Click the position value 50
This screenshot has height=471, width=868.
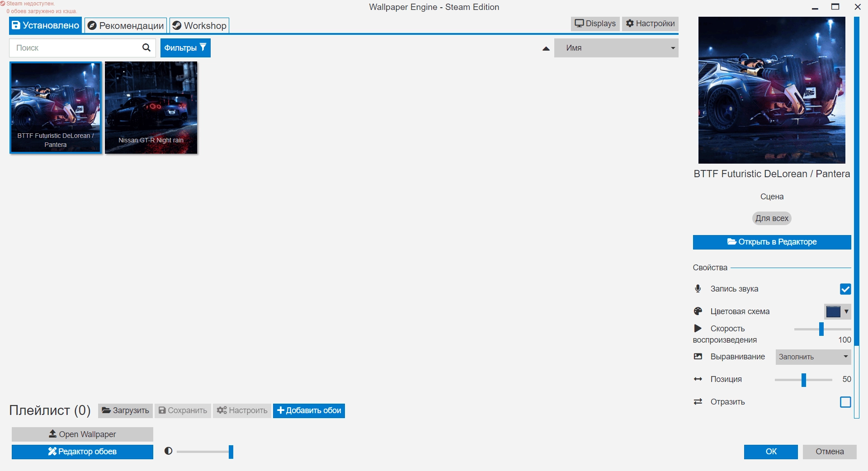847,379
